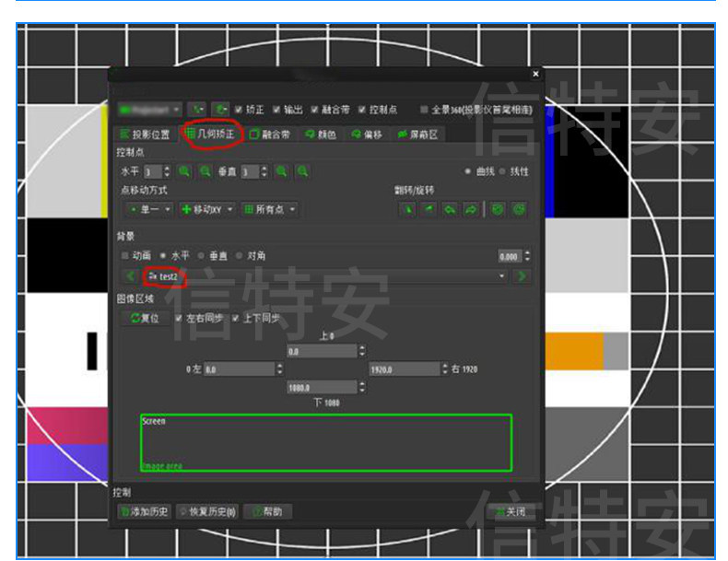The height and width of the screenshot is (561, 728).
Task: Click the 左 field showing 0.0
Action: click(x=240, y=369)
